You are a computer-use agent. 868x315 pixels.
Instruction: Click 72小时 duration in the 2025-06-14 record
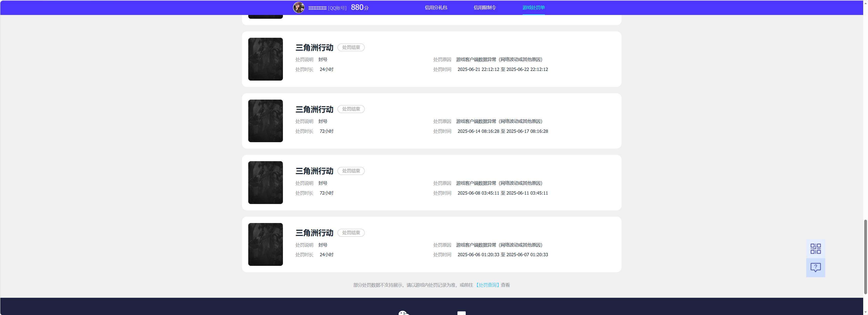(x=326, y=131)
